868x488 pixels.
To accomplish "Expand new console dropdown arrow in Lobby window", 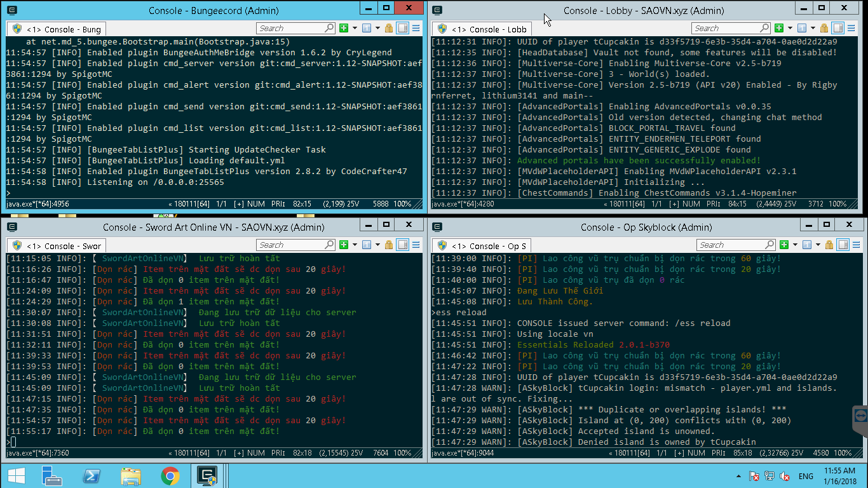I will click(790, 28).
